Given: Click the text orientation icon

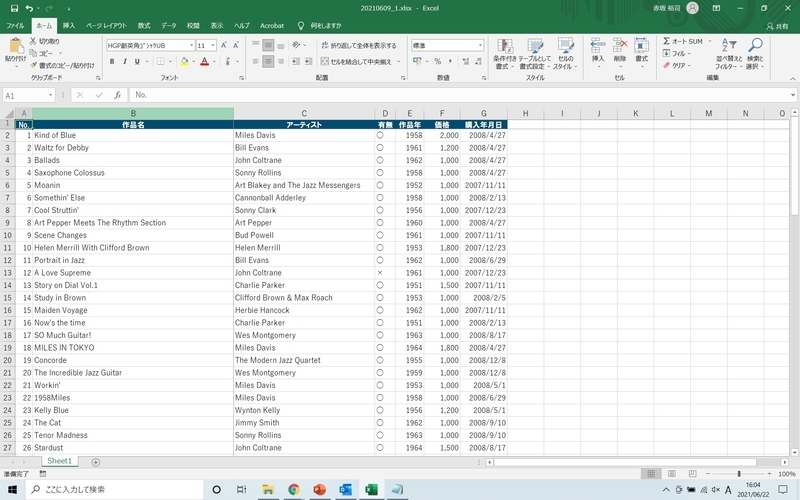Looking at the screenshot, I should (296, 45).
